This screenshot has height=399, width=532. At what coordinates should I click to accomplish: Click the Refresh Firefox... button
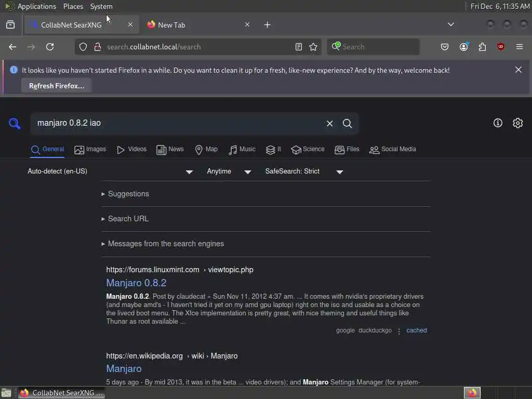[x=57, y=86]
